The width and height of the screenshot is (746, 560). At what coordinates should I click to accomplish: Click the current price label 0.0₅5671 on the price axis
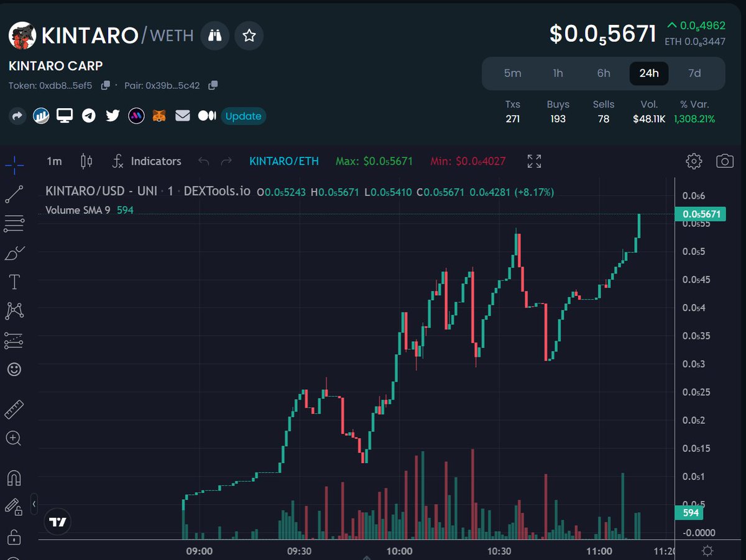coord(701,214)
